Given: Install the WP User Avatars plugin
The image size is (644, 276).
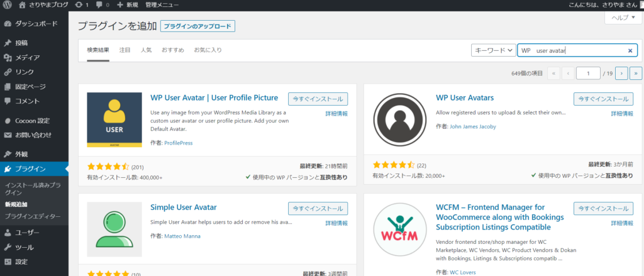Looking at the screenshot, I should coord(603,99).
